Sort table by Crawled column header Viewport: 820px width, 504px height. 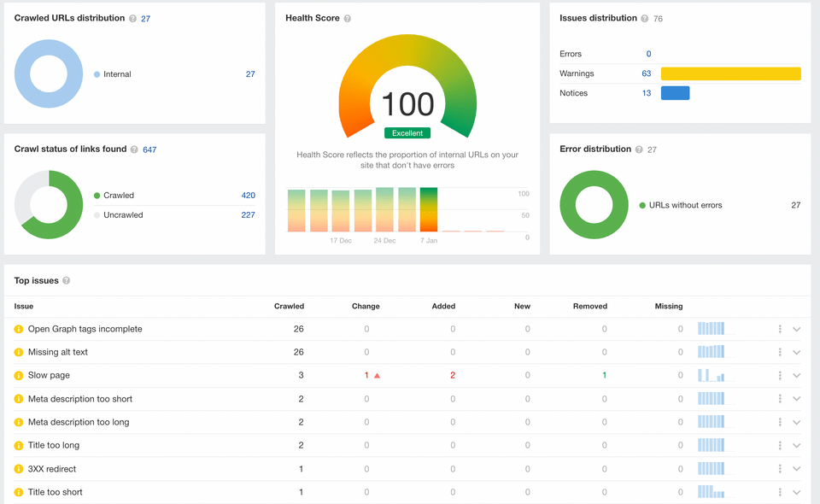coord(289,306)
